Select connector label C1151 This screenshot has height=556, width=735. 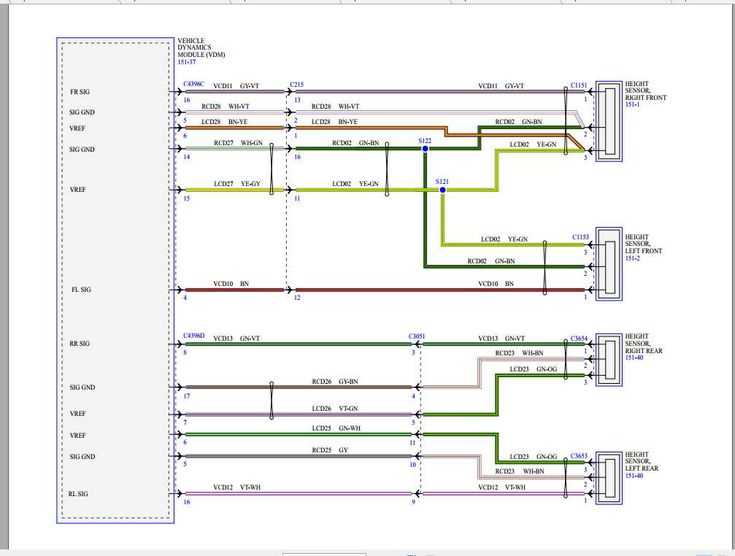point(578,85)
